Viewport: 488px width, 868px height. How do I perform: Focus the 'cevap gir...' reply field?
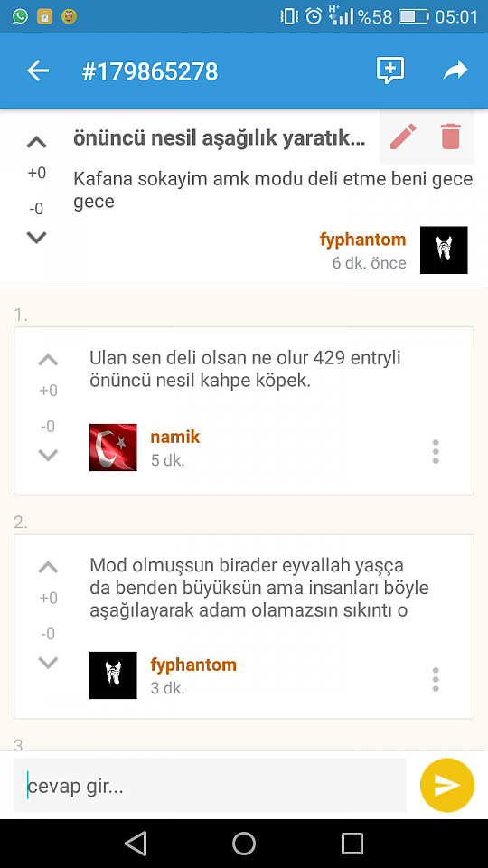211,786
